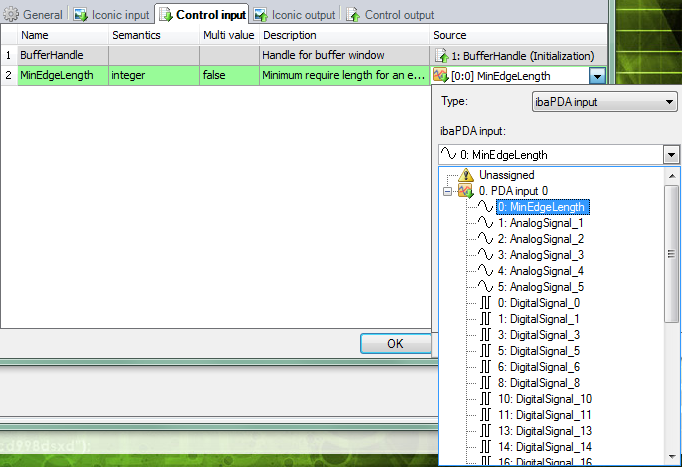The height and width of the screenshot is (467, 682).
Task: Open the Iconic input tab
Action: pos(112,15)
